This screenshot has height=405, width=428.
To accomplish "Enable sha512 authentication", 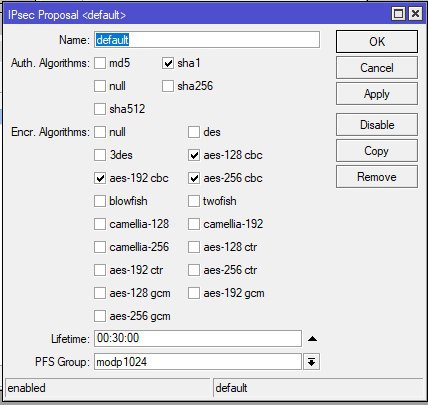I will coord(100,109).
